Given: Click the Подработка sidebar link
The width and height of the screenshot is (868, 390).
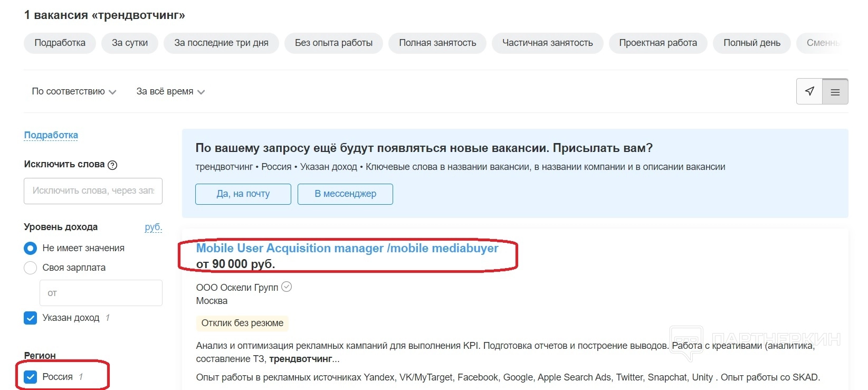Looking at the screenshot, I should pyautogui.click(x=51, y=135).
